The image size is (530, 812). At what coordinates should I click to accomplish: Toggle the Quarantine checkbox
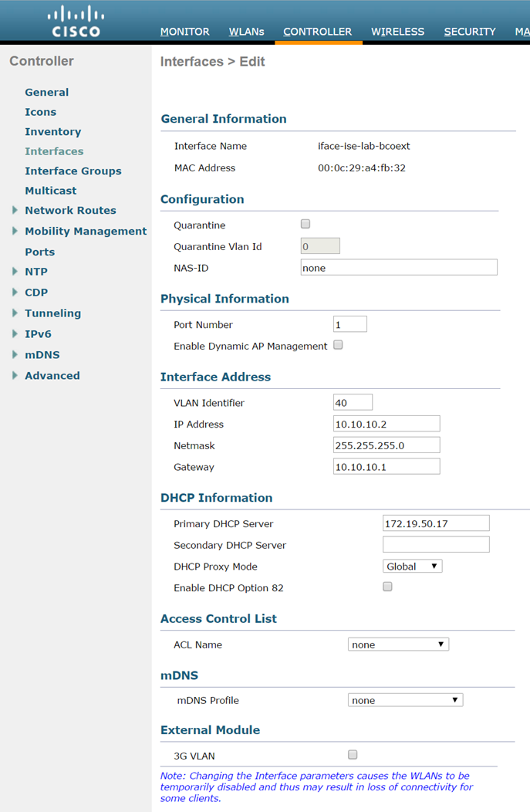306,224
